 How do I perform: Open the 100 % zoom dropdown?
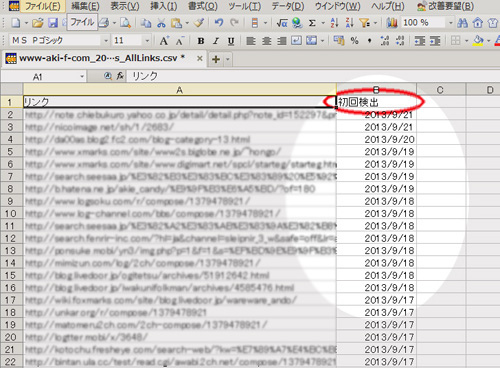click(x=451, y=23)
